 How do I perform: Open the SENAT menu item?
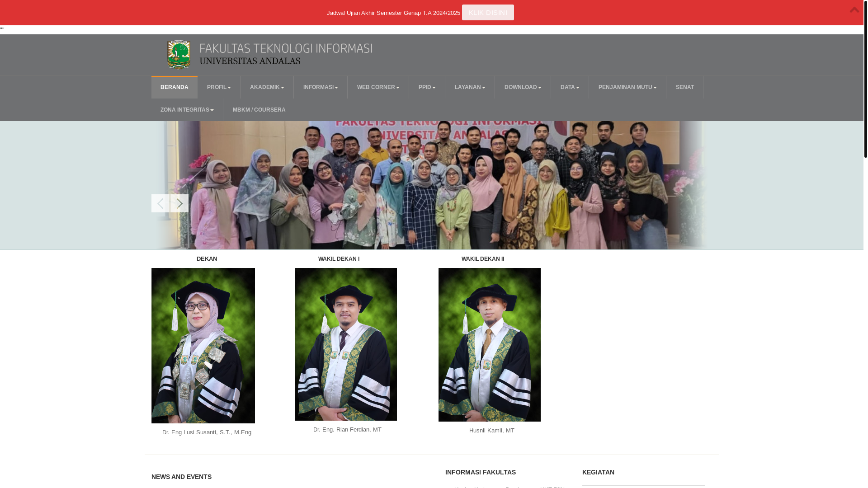click(684, 87)
